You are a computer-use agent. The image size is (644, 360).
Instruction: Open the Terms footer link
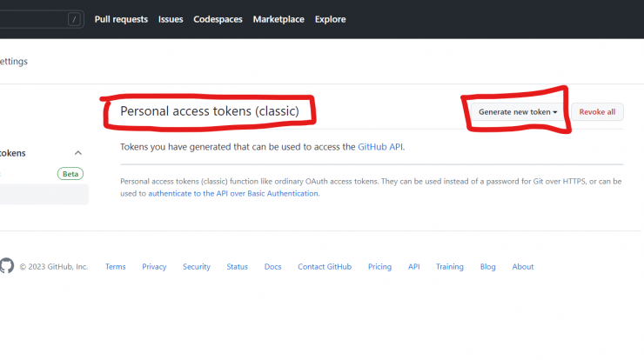[x=116, y=267]
